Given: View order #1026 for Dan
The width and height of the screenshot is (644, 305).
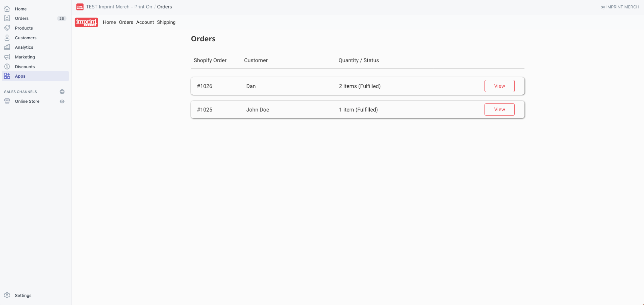Looking at the screenshot, I should 499,86.
